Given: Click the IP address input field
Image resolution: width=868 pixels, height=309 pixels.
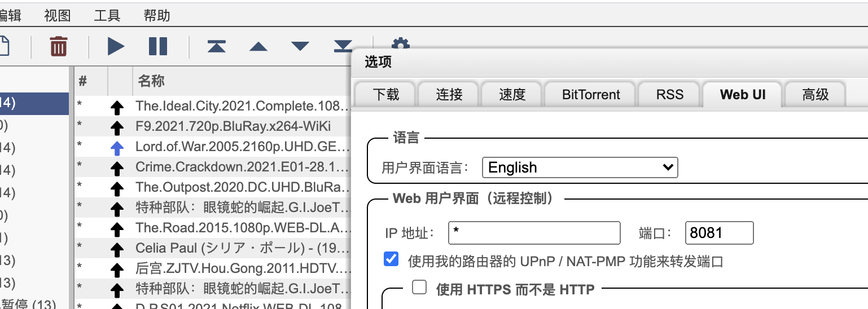Looking at the screenshot, I should [x=534, y=233].
